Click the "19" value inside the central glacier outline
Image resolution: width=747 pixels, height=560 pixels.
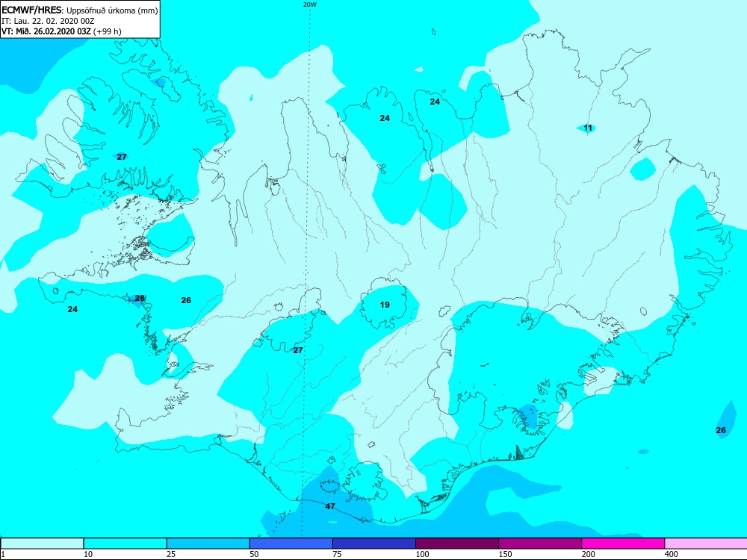coord(385,305)
